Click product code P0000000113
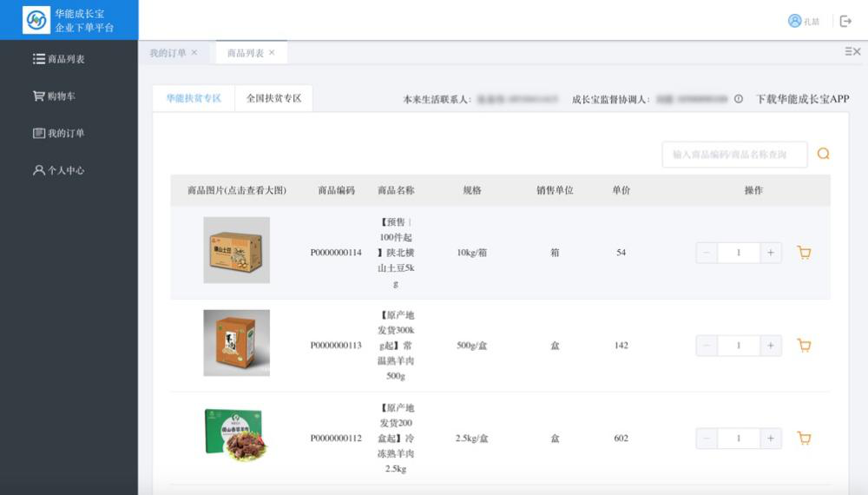The width and height of the screenshot is (868, 495). click(336, 346)
